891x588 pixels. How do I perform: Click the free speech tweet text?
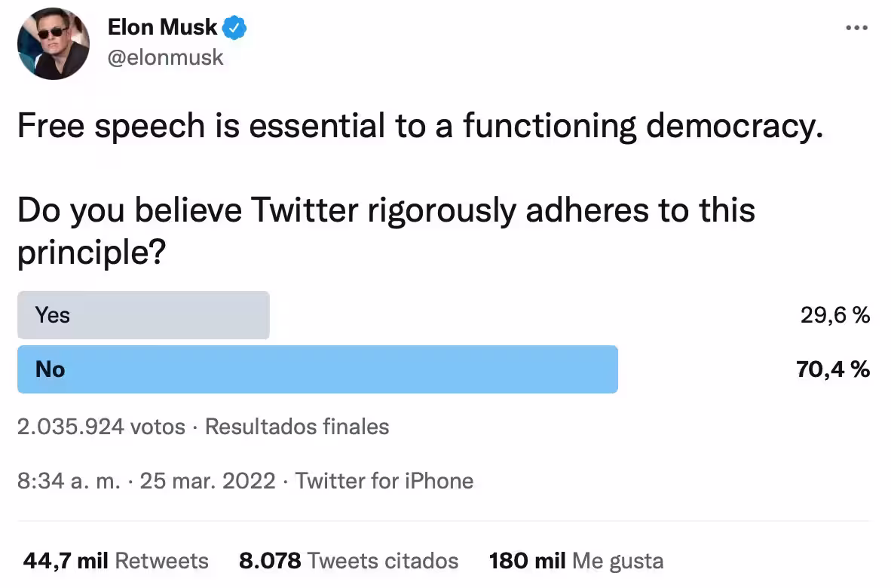[x=421, y=126]
